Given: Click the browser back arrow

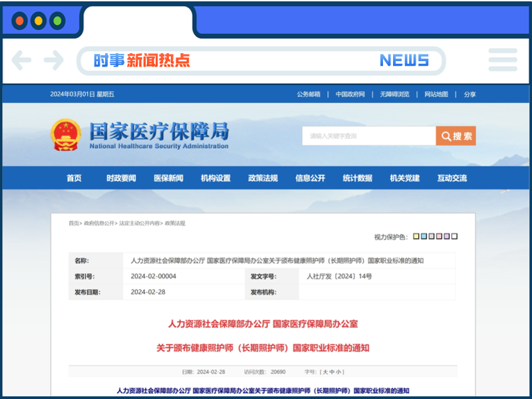Looking at the screenshot, I should (21, 60).
